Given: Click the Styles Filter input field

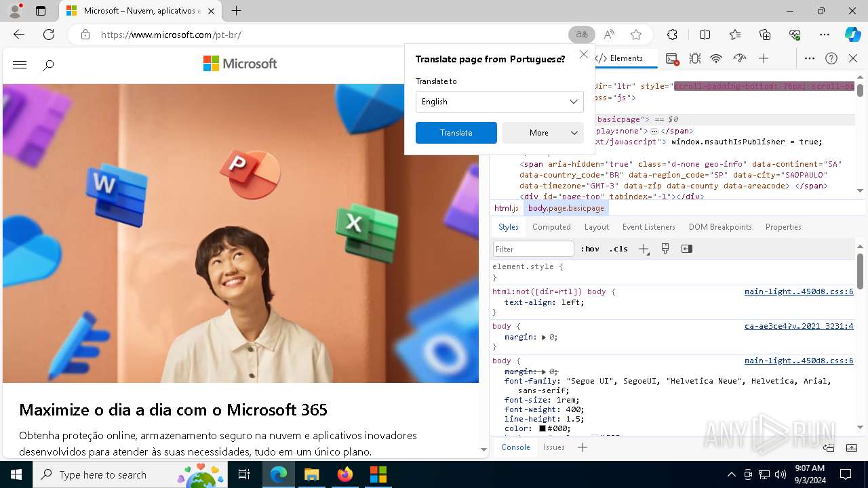Looking at the screenshot, I should (534, 249).
